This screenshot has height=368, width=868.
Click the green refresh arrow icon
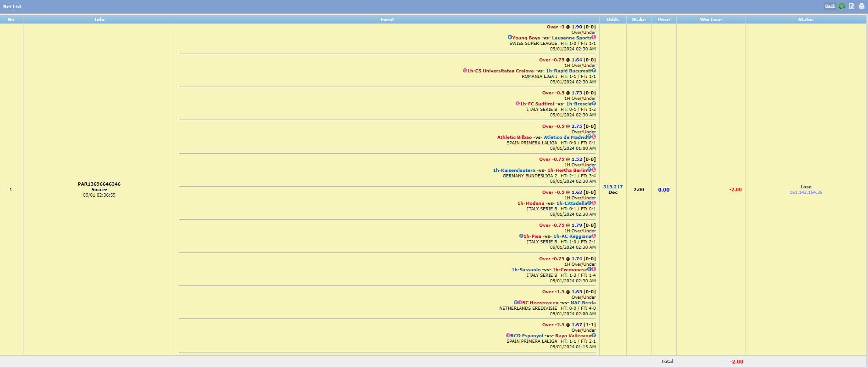pos(842,6)
